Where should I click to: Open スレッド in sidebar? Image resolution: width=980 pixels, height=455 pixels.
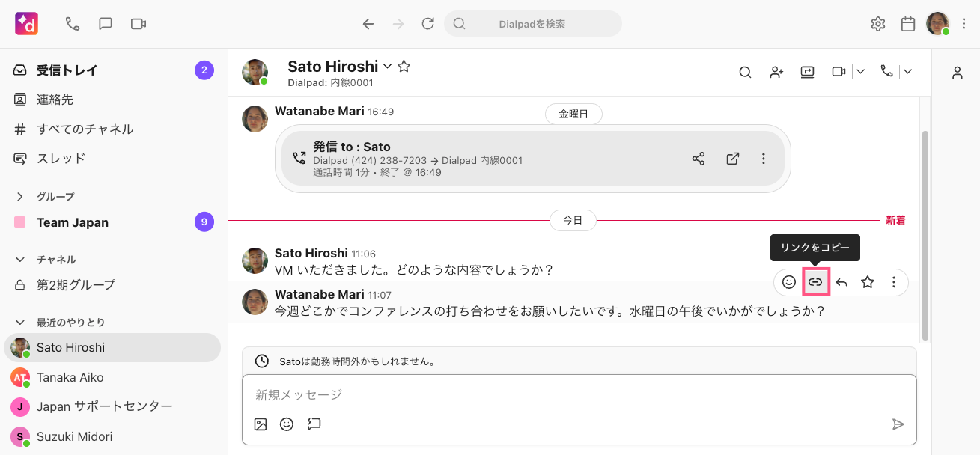click(x=112, y=159)
